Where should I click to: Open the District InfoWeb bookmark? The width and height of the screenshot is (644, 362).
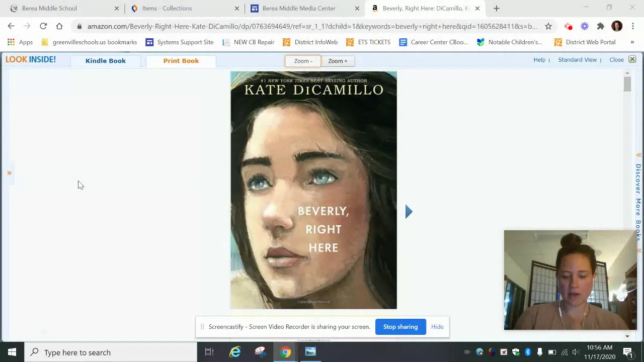310,42
